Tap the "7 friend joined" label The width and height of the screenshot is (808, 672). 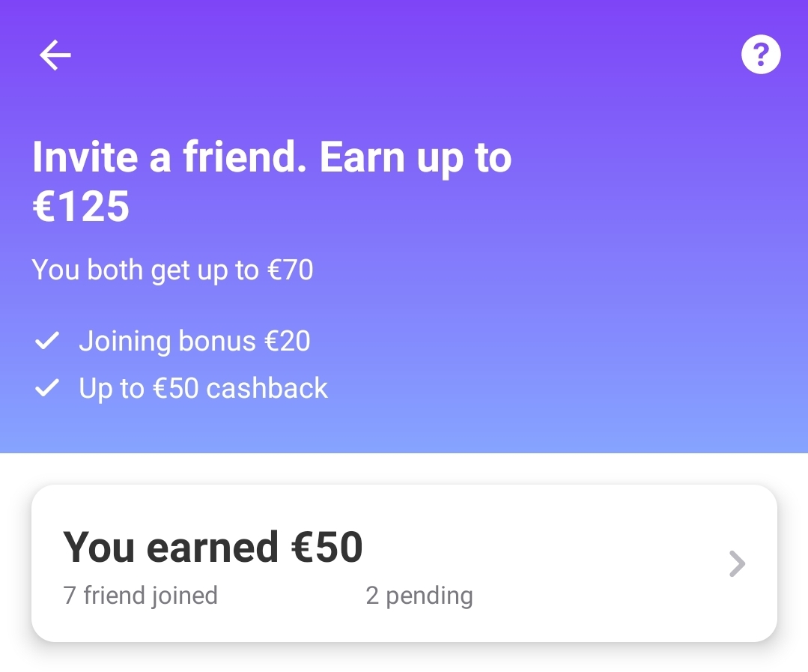point(141,596)
